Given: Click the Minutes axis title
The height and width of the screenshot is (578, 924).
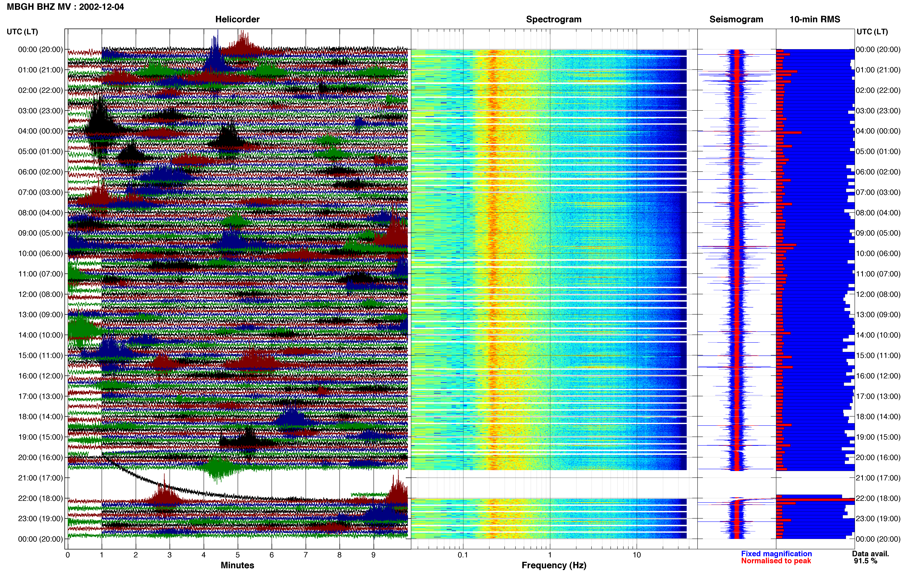Looking at the screenshot, I should pos(237,565).
